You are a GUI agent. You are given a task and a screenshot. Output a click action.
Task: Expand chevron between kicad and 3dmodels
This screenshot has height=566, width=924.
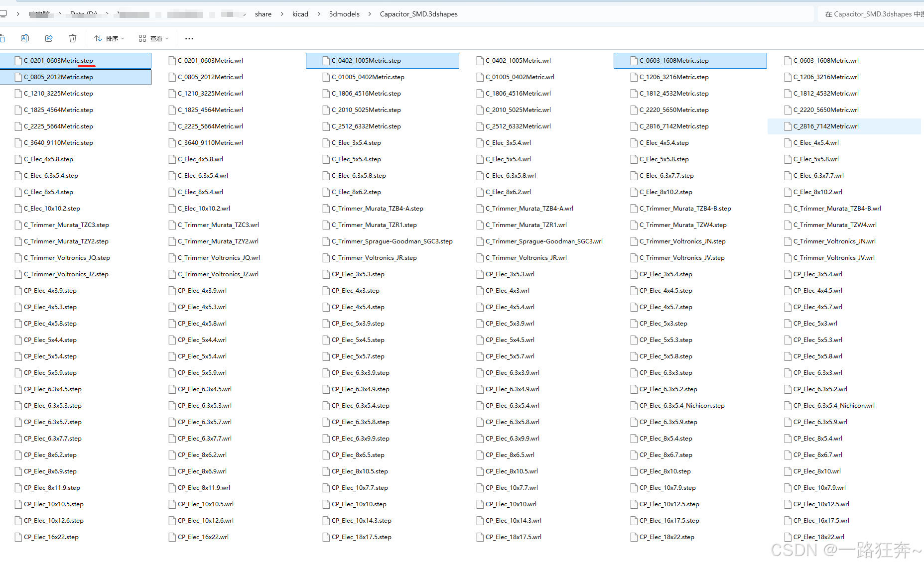pyautogui.click(x=319, y=14)
